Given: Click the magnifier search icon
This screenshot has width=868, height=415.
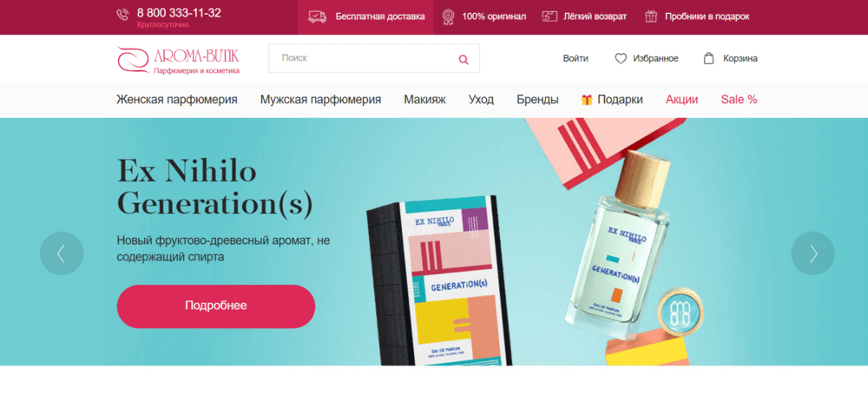Looking at the screenshot, I should (464, 59).
